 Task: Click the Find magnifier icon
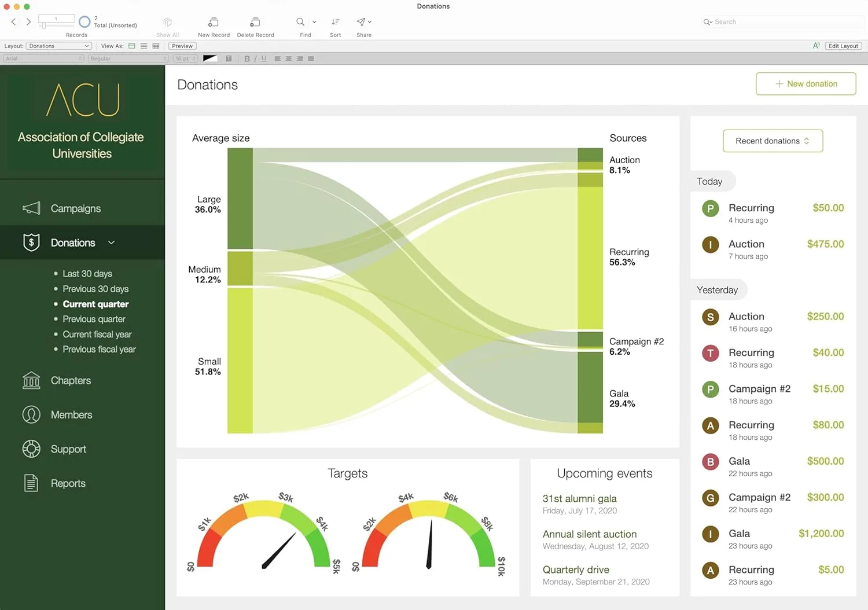[x=300, y=23]
